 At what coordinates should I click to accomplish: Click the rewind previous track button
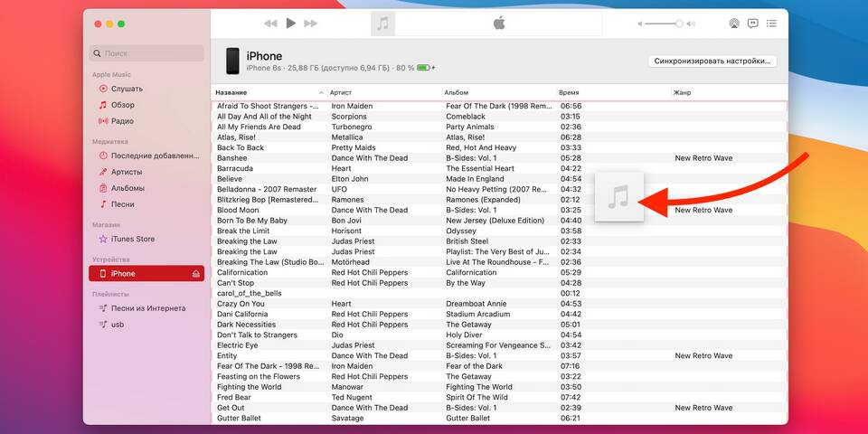point(270,24)
